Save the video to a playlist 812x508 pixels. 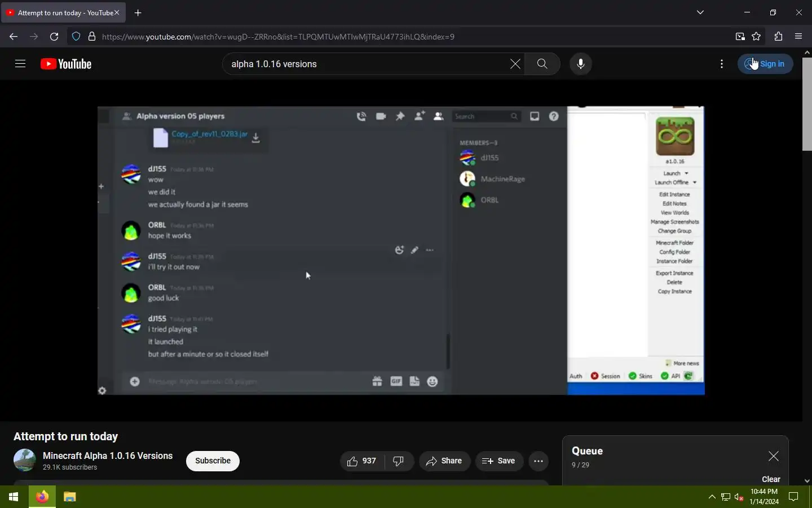(498, 461)
